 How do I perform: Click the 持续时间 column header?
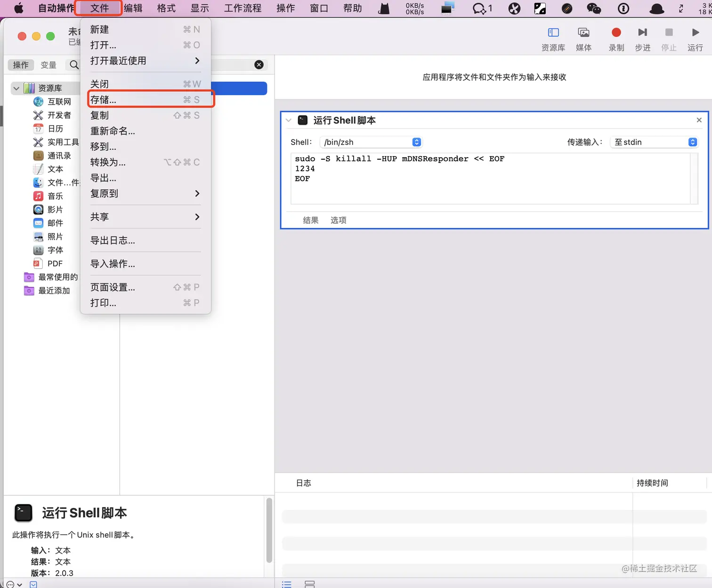tap(652, 483)
